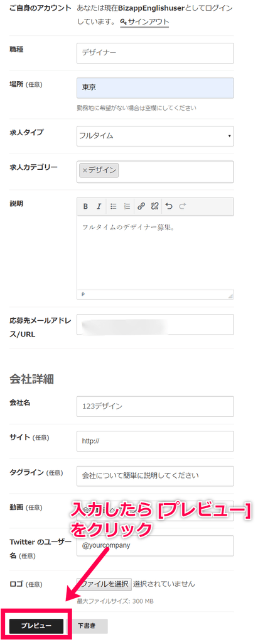Choose logo file with ファイルを選択
Screen dimensions: 258x644
point(104,584)
